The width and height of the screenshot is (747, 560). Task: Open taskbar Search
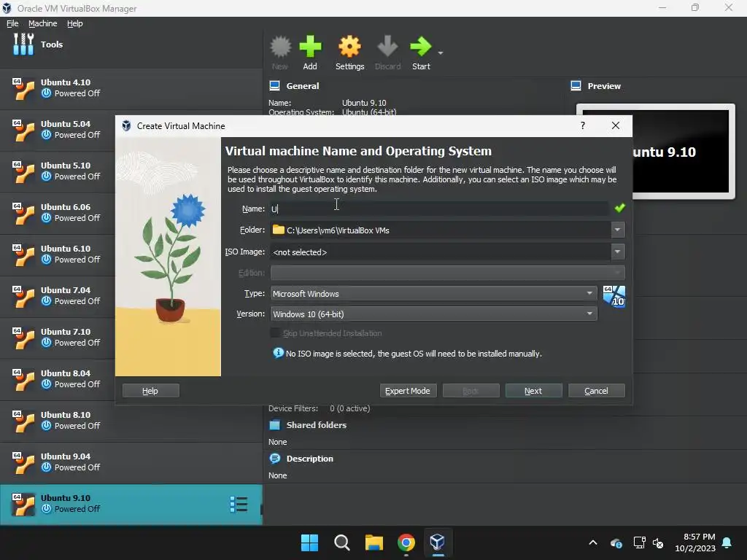click(x=341, y=542)
